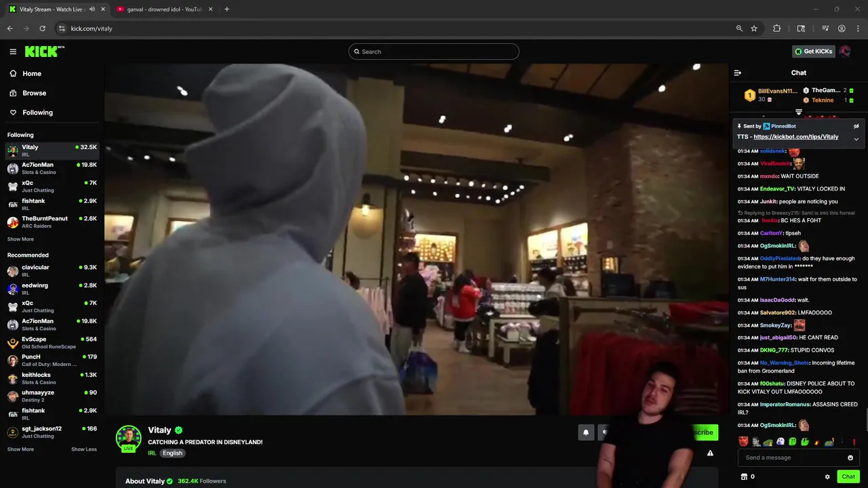Open Ac7ionMan in the Following list
The image size is (868, 488).
53,168
